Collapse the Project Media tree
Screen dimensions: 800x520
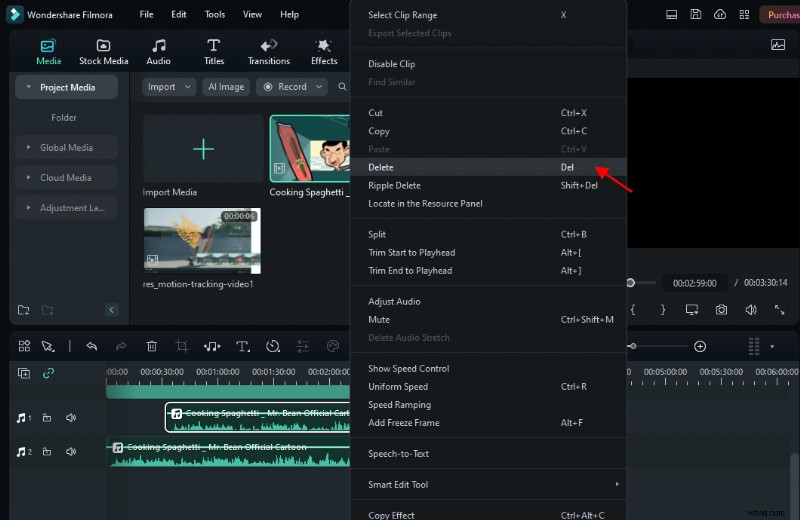29,87
